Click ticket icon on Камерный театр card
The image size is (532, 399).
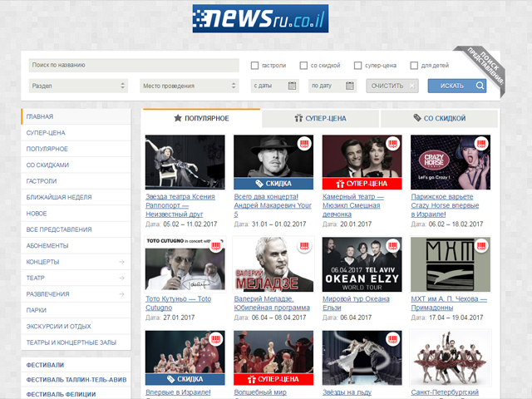tap(392, 144)
